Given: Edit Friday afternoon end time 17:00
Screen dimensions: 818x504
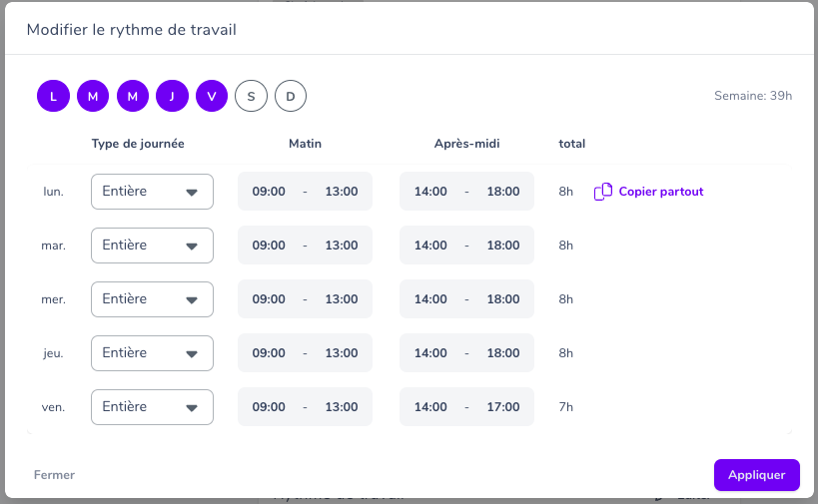Looking at the screenshot, I should pos(503,407).
